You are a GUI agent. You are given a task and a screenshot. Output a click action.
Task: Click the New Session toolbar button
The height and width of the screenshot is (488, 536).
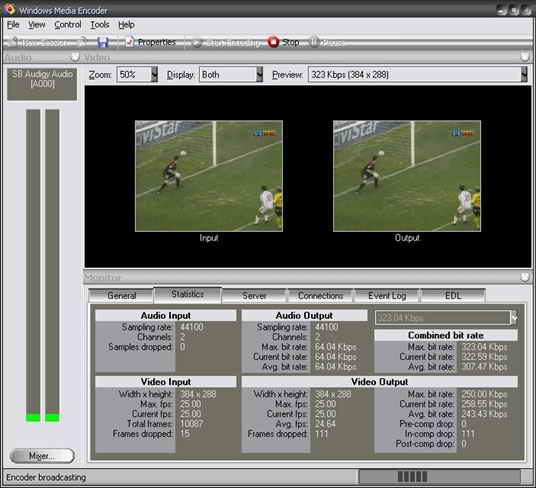39,43
